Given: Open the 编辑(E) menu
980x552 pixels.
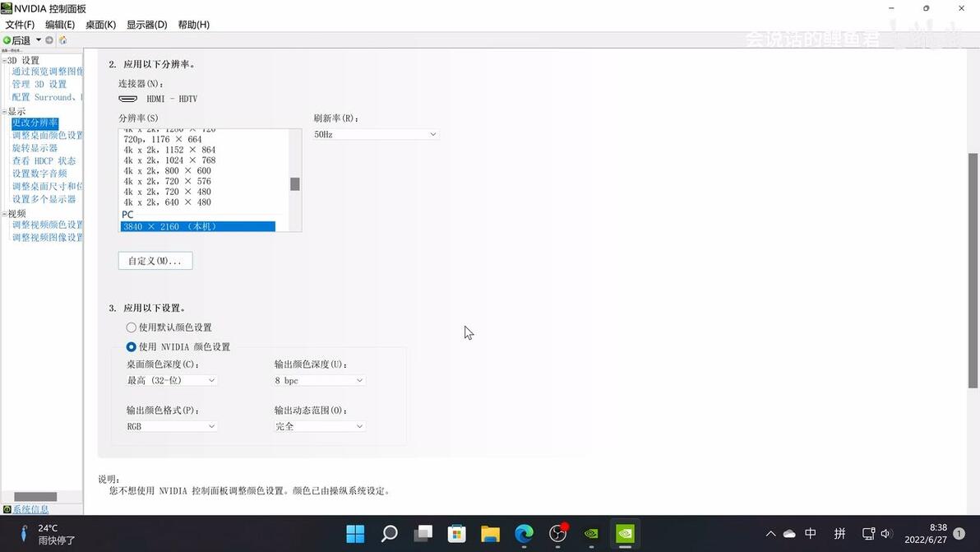Looking at the screenshot, I should tap(60, 25).
